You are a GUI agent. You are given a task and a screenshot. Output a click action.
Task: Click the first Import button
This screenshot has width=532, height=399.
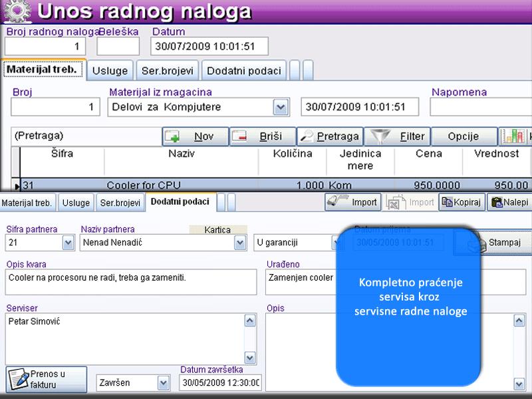(x=353, y=202)
